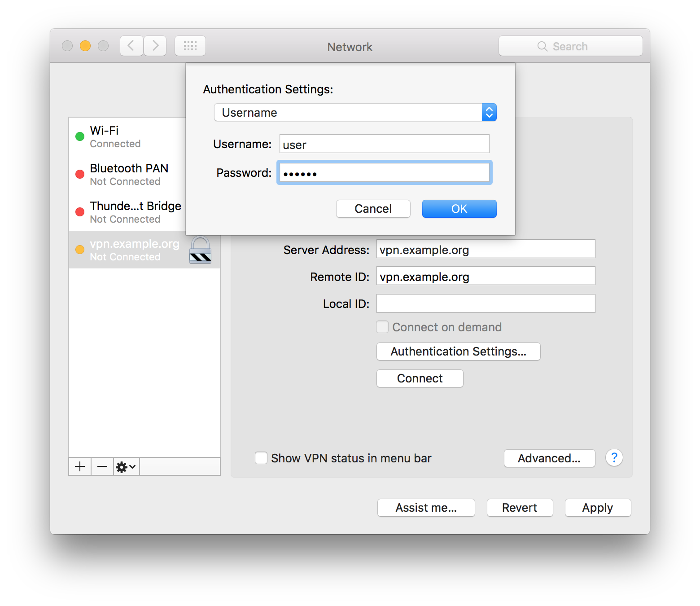The height and width of the screenshot is (606, 700).
Task: Click the VPN padlock icon
Action: click(200, 250)
